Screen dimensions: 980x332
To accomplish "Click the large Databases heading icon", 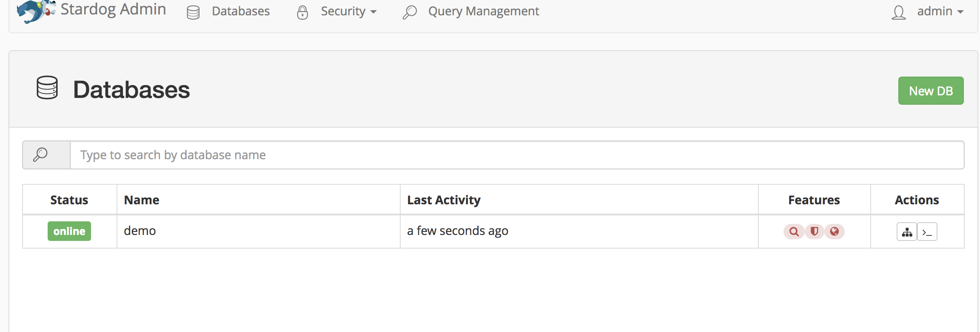I will pos(47,88).
